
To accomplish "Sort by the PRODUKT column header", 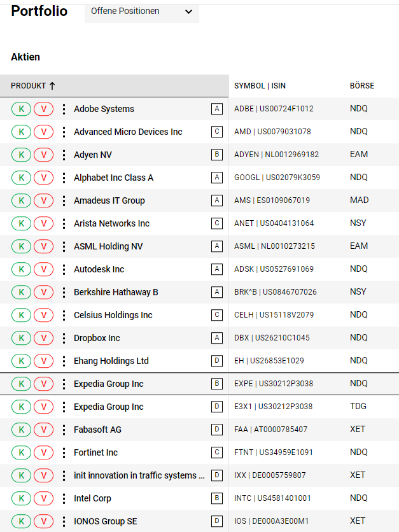I will 33,86.
